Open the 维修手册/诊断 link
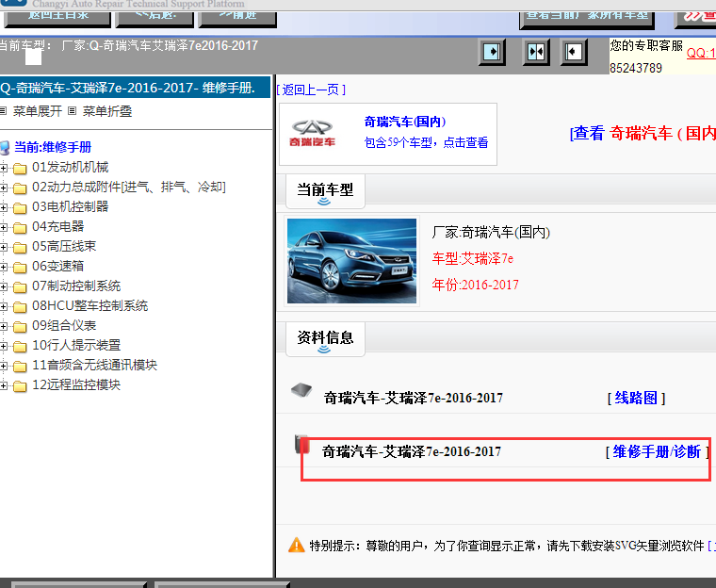 (657, 452)
